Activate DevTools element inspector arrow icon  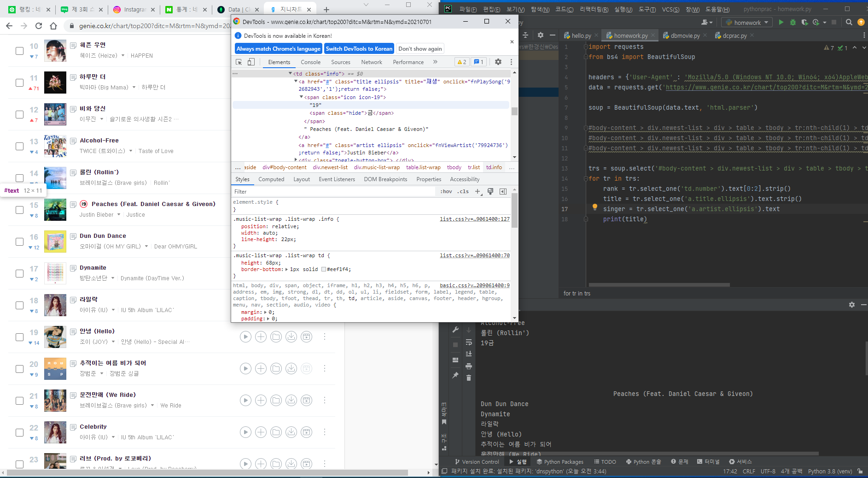tap(239, 62)
